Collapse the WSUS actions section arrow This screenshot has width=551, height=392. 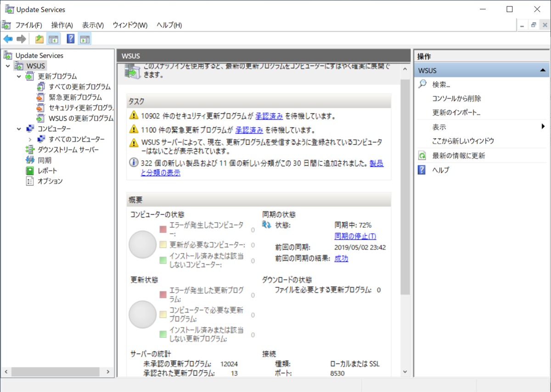[543, 70]
